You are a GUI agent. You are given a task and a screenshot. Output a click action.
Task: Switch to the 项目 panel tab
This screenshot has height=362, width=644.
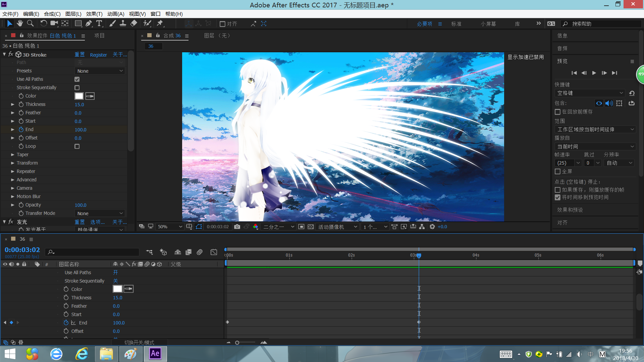99,36
